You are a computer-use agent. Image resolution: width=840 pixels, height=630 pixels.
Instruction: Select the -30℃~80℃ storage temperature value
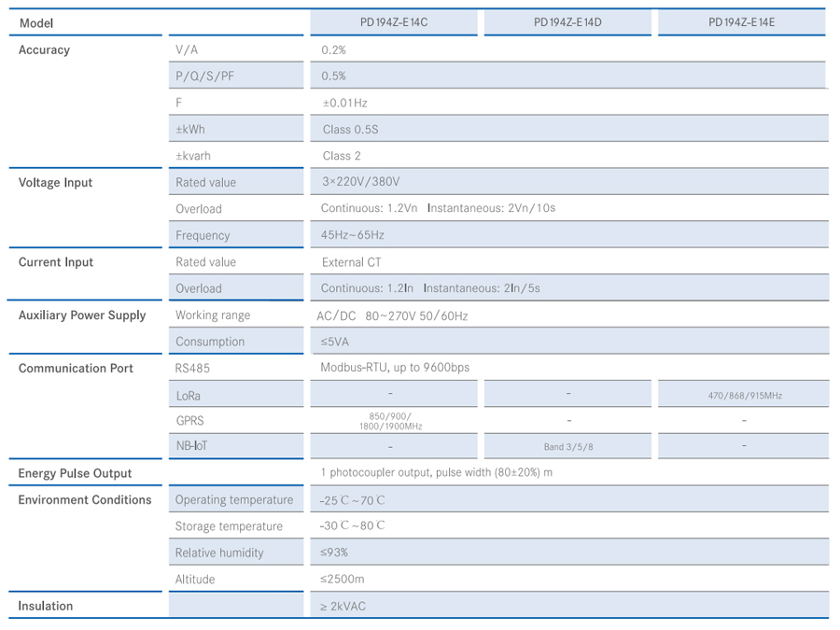(353, 525)
